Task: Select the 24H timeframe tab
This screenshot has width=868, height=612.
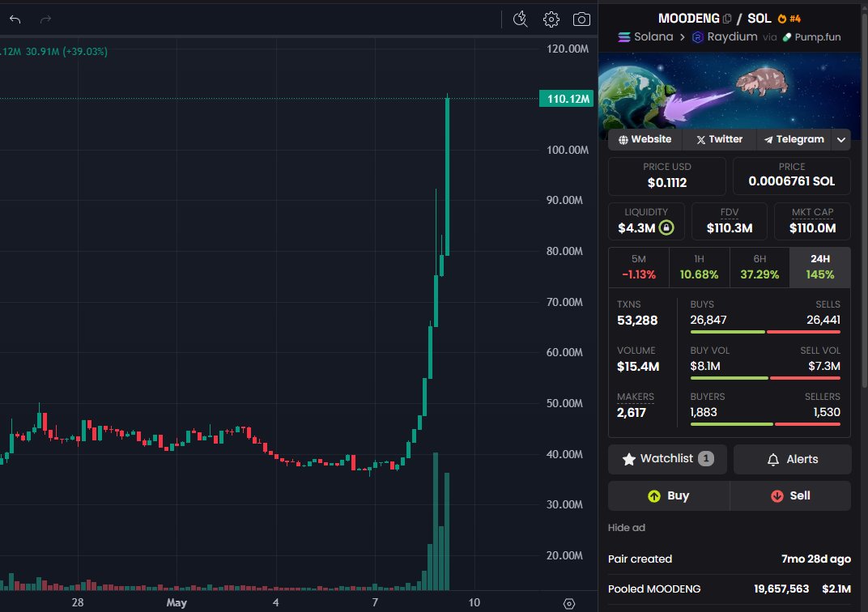Action: click(820, 267)
